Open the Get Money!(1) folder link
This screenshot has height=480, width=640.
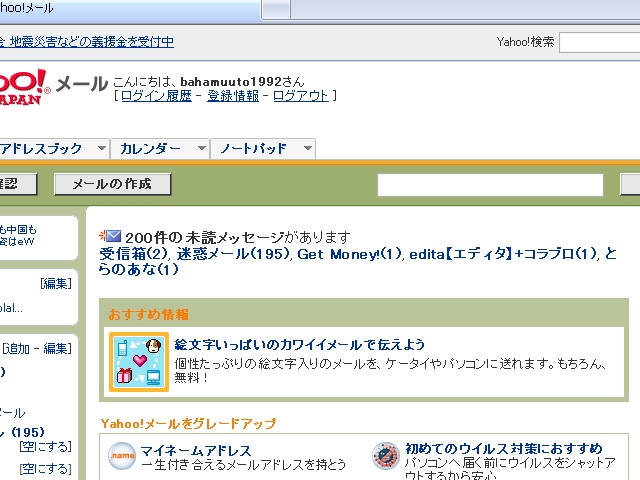click(x=349, y=254)
